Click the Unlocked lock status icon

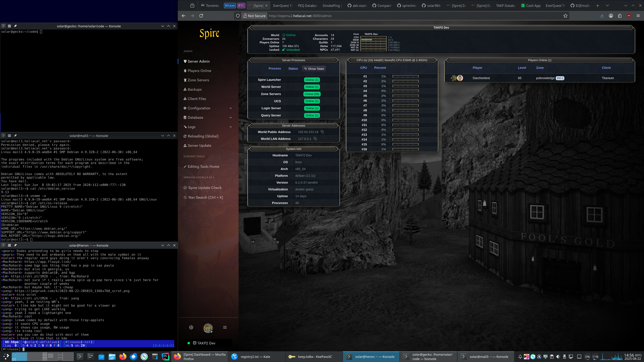click(283, 50)
